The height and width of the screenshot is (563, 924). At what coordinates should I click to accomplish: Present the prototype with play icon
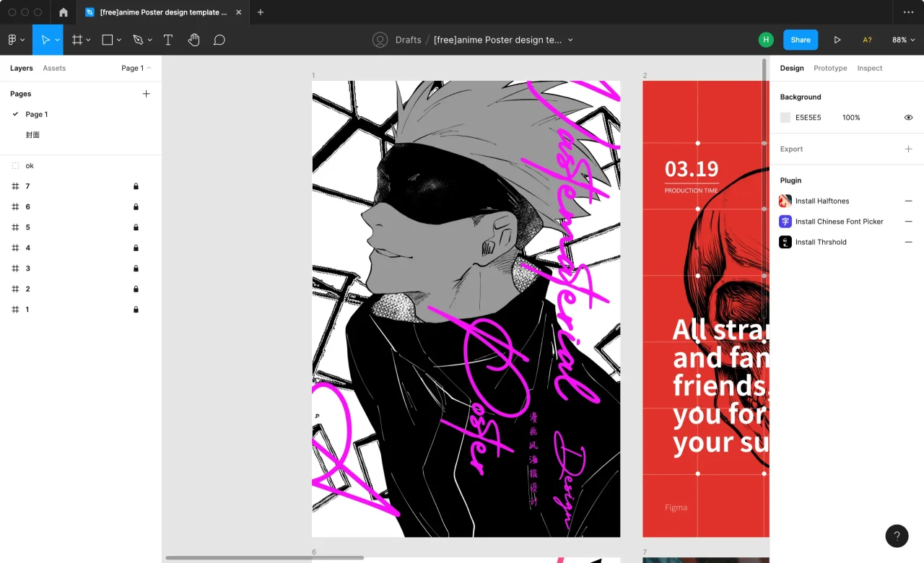click(837, 40)
